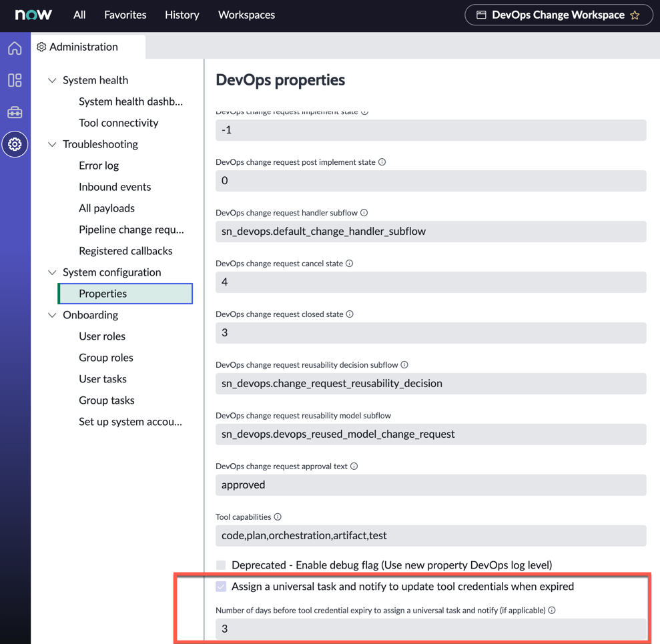Open the toolbox icon in sidebar
This screenshot has width=660, height=644.
[15, 112]
